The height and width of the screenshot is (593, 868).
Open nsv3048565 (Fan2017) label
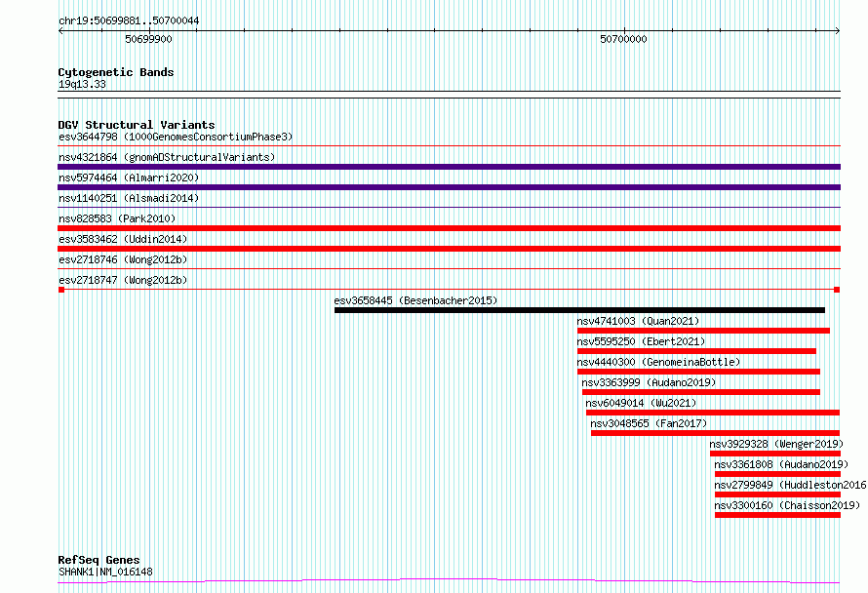[x=649, y=423]
